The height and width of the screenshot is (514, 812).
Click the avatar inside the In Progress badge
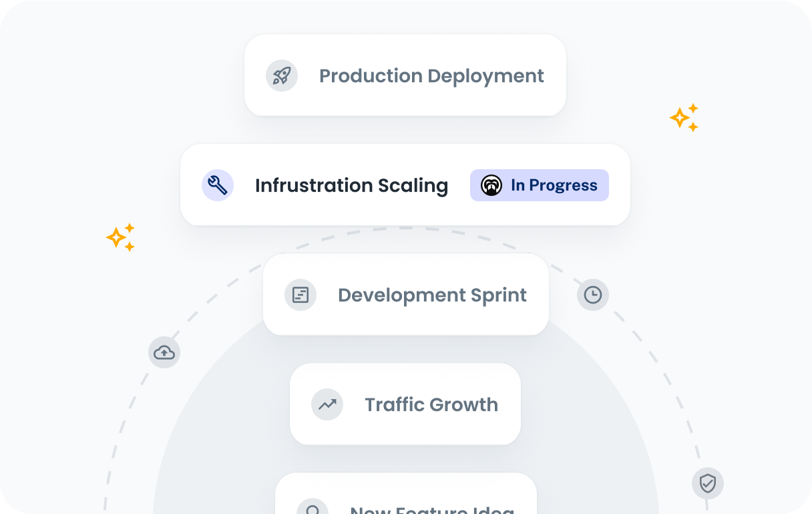coord(491,185)
